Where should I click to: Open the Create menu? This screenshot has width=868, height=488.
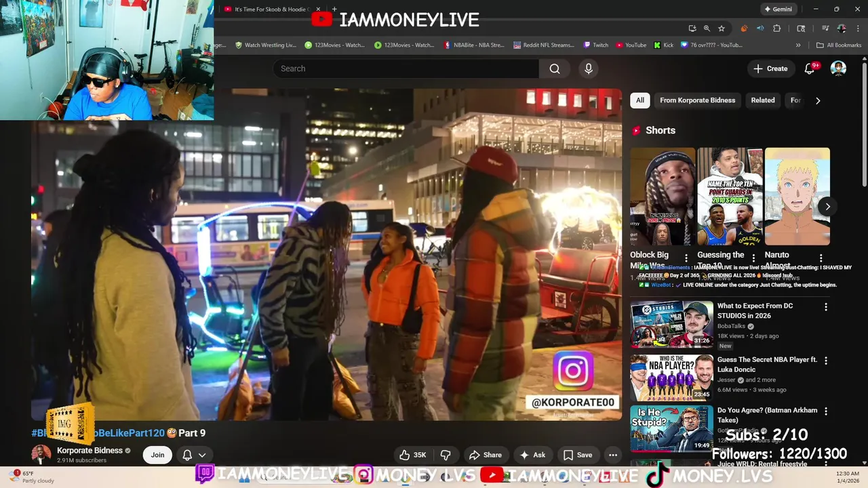(x=770, y=68)
